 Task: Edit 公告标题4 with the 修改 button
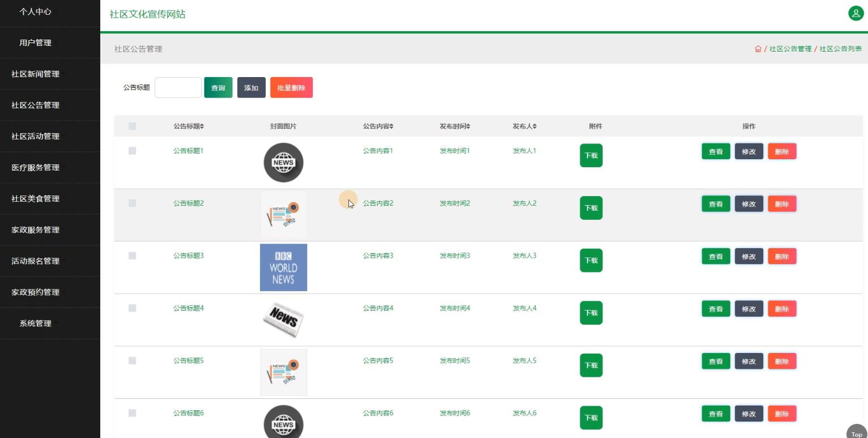click(x=749, y=309)
